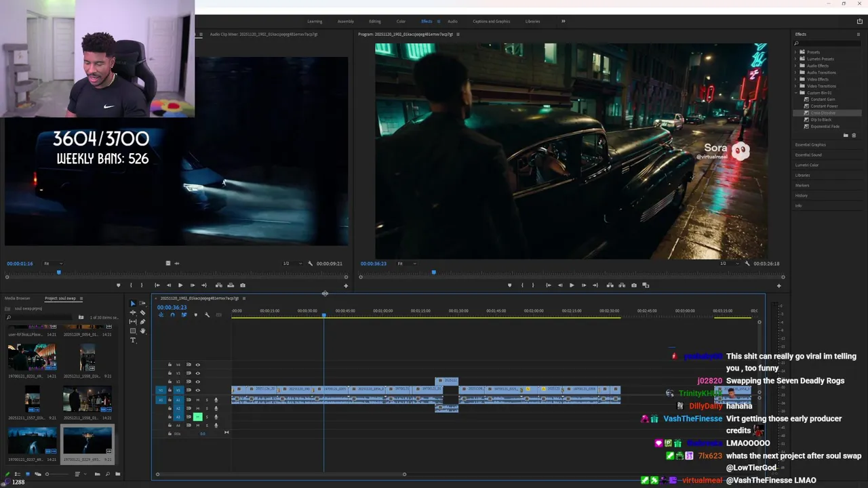Click the timeline playhead on the ruler
Viewport: 868px width, 488px height.
(x=323, y=315)
